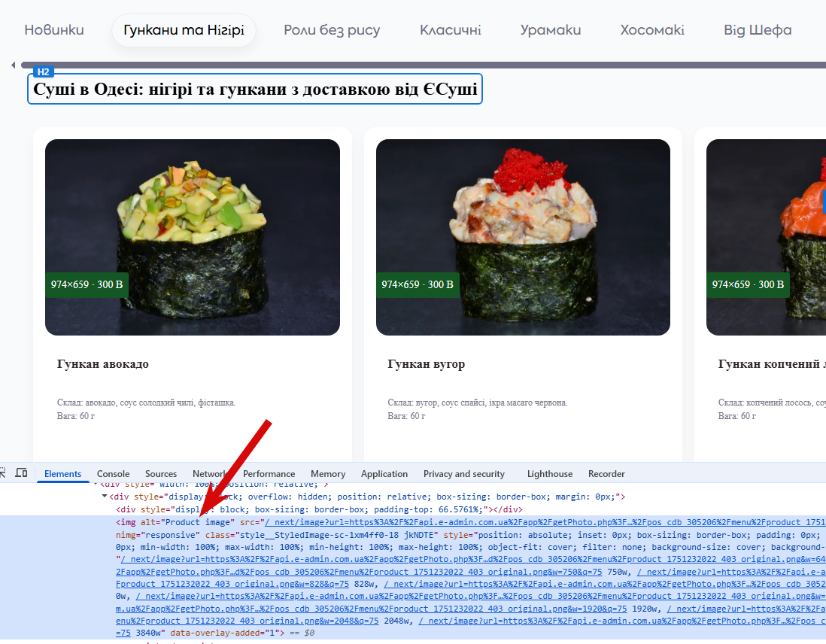Open the Новинки menu category
The image size is (826, 644).
[x=54, y=30]
